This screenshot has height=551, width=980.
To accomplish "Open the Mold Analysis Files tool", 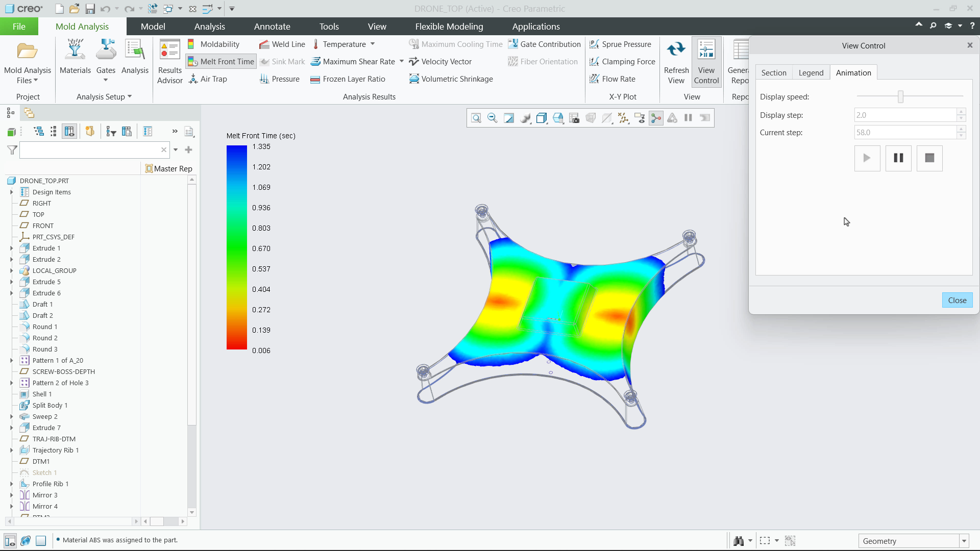I will click(x=27, y=62).
